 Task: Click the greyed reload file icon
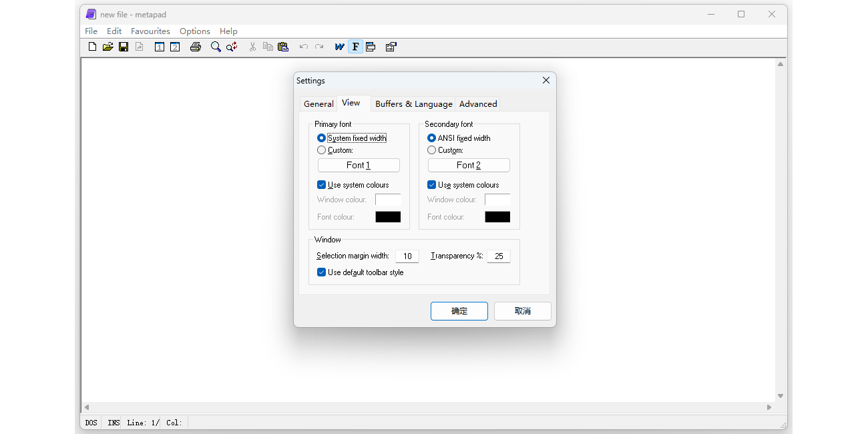pyautogui.click(x=139, y=47)
